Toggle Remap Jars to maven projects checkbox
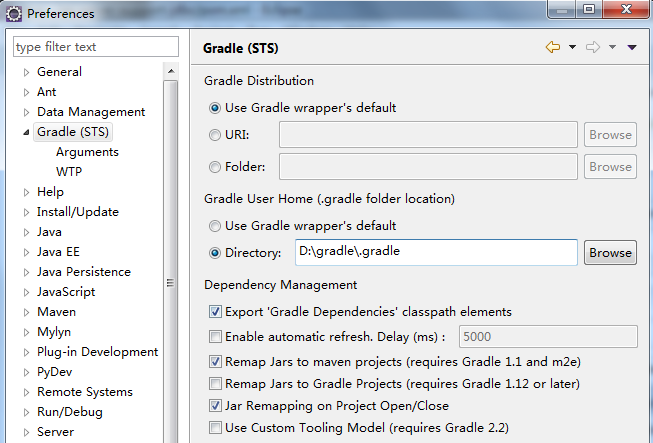 coord(215,361)
